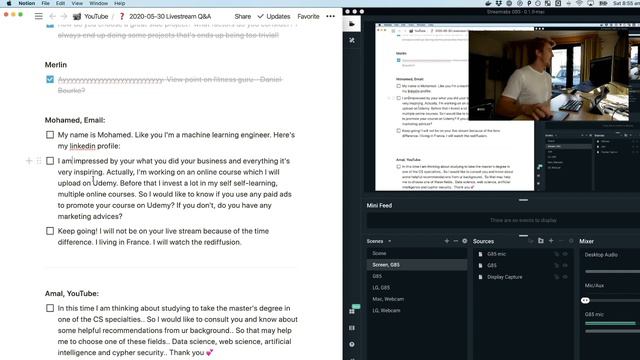Click the drag handle beside 'I am impressed' block
This screenshot has width=640, height=360.
click(x=39, y=161)
